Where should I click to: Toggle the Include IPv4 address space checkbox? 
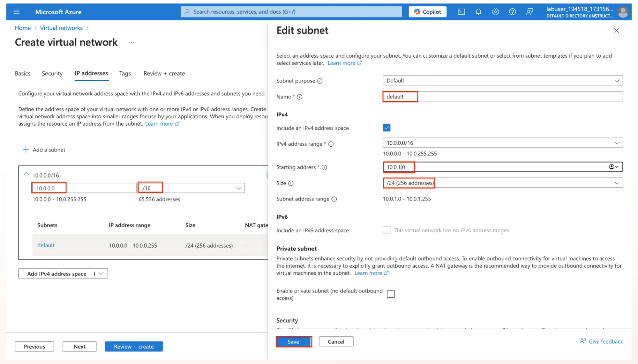click(386, 127)
